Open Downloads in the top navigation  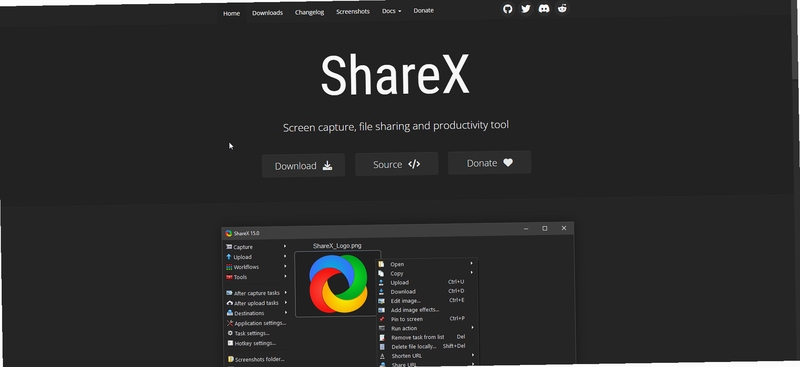pos(267,13)
